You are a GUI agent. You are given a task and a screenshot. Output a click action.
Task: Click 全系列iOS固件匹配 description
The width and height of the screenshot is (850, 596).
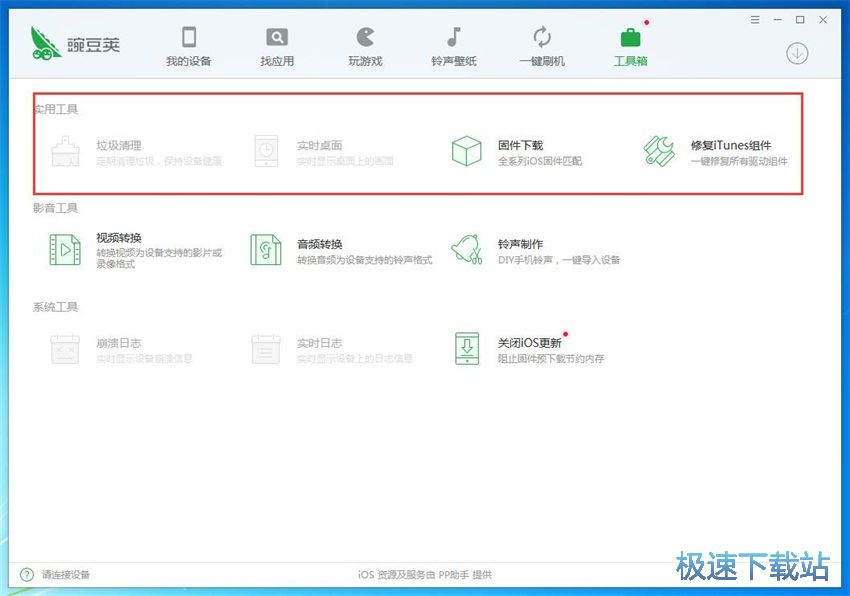540,161
